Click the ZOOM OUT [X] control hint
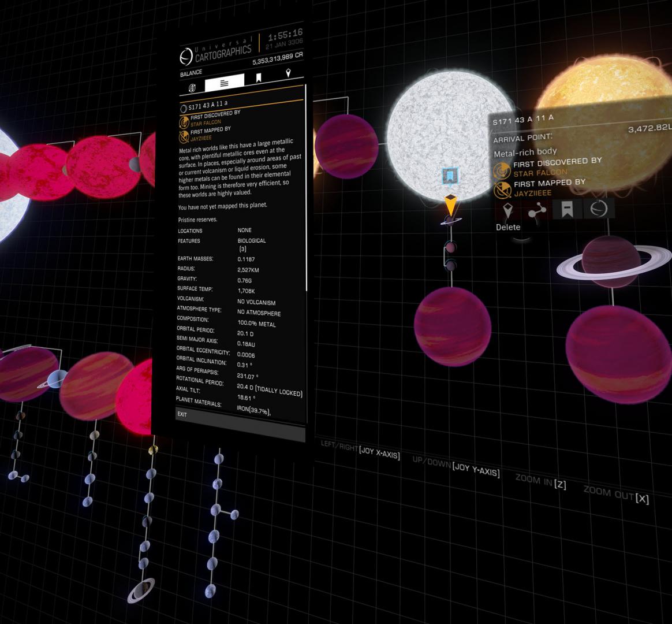This screenshot has height=624, width=672. tap(616, 495)
